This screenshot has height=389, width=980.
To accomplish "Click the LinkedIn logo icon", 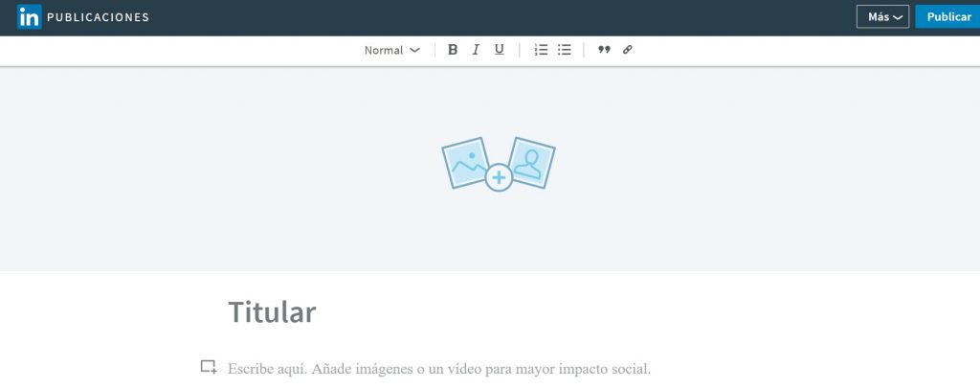I will coord(29,17).
